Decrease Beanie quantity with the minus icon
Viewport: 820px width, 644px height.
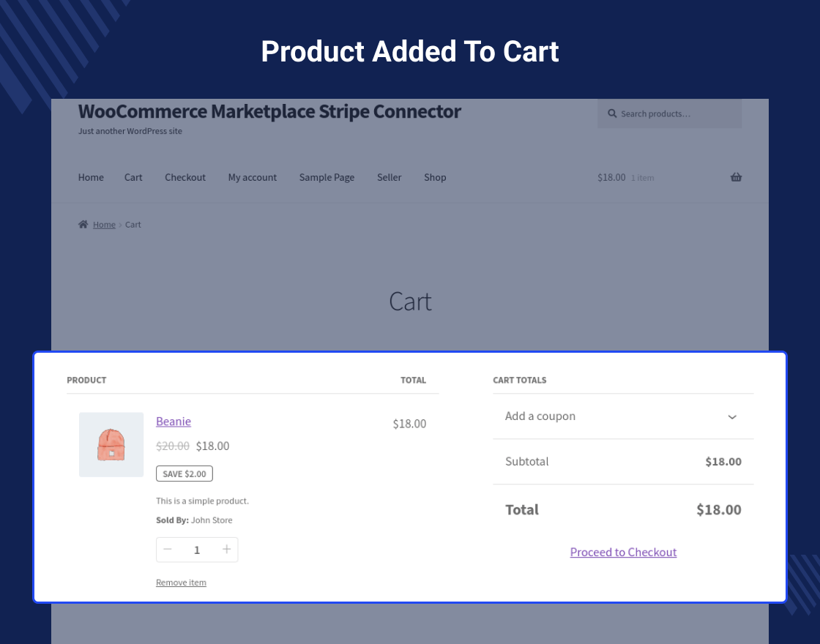(x=168, y=550)
